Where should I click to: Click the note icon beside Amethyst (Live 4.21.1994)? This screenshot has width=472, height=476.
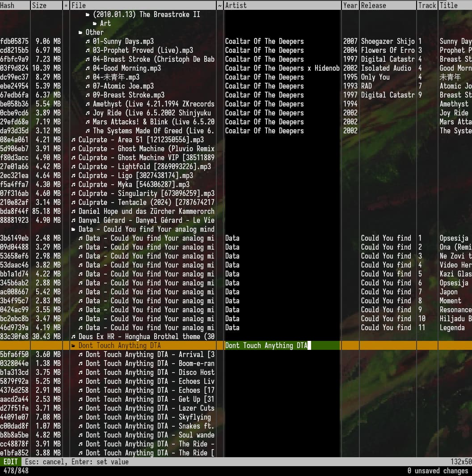pyautogui.click(x=88, y=104)
